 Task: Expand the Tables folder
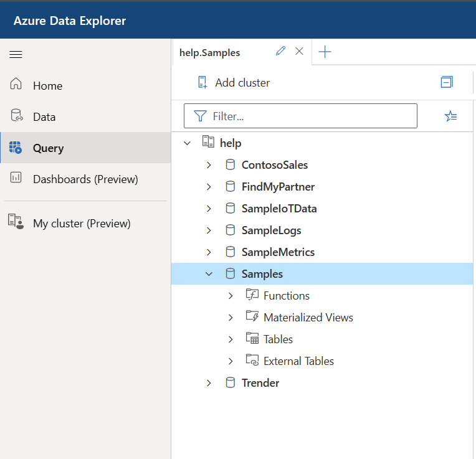coord(231,339)
